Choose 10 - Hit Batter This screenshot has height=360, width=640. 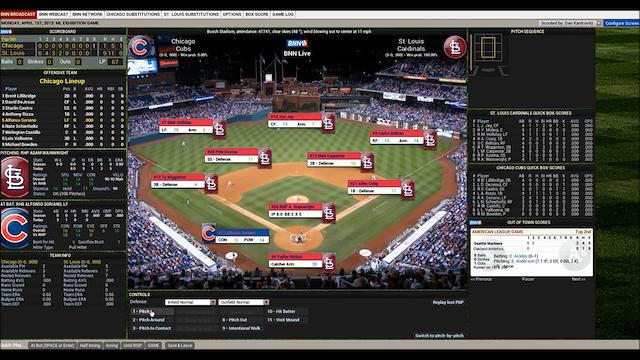pos(287,311)
